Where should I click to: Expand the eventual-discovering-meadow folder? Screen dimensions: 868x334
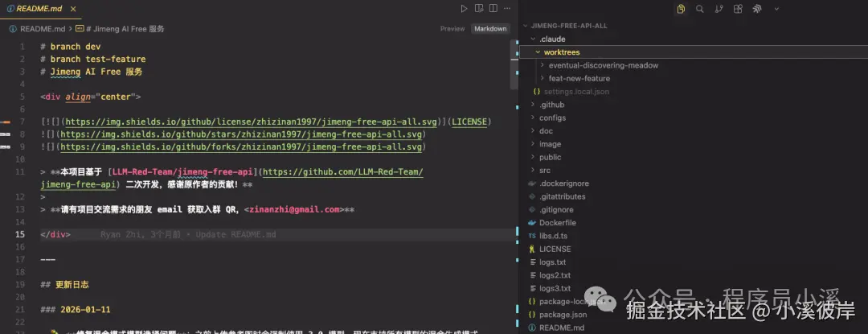tap(604, 65)
